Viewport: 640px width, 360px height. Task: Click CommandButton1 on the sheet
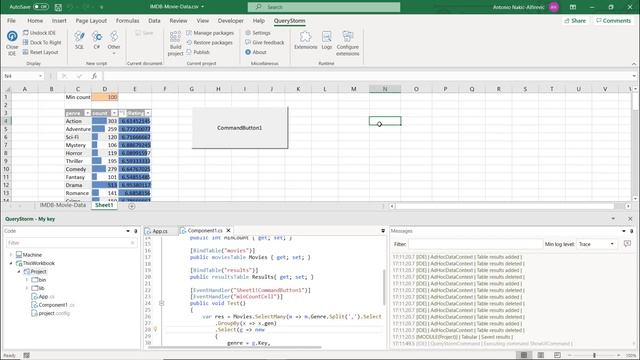(240, 128)
